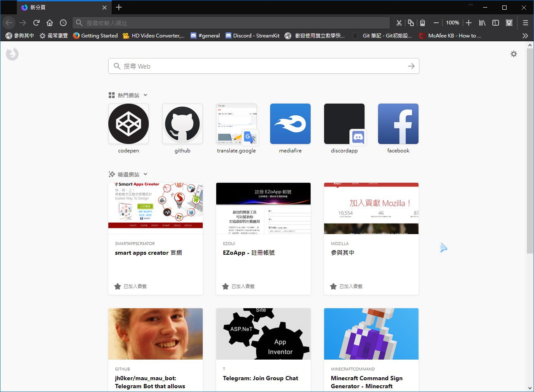The image size is (534, 392).
Task: Go to the Firefox home page
Action: (50, 23)
